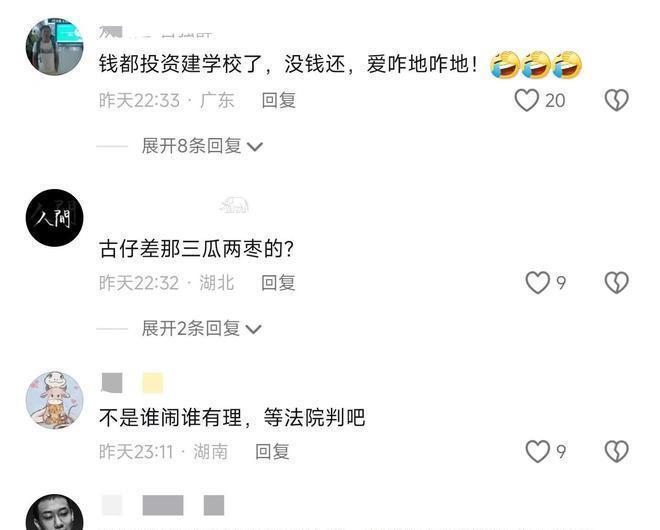
Task: Reply to the 湖南 comment via 回复
Action: click(x=272, y=452)
